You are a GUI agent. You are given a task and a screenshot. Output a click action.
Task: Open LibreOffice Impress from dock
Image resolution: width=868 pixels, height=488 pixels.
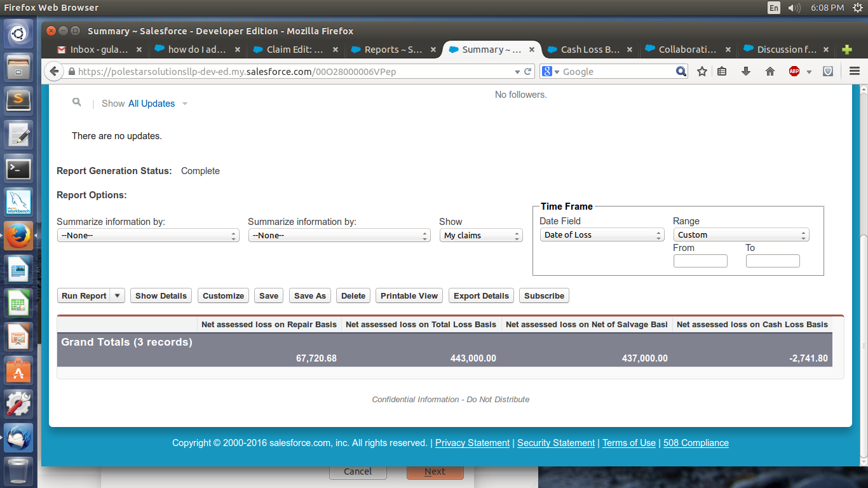click(18, 337)
